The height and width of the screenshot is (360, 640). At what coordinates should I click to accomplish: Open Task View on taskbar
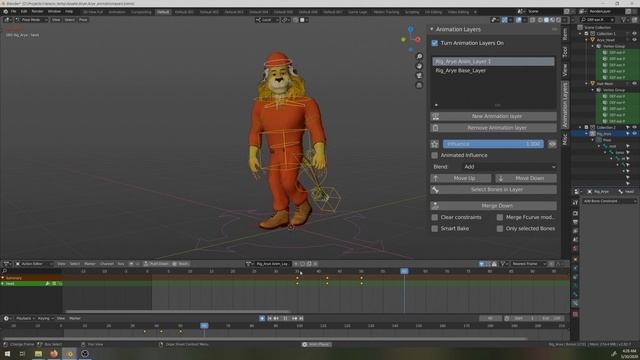[x=22, y=354]
